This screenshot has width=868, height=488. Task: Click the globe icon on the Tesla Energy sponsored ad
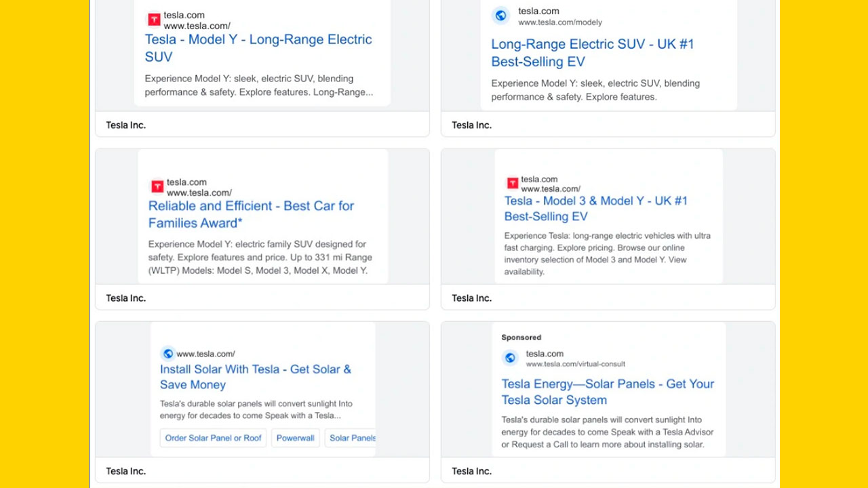pyautogui.click(x=511, y=358)
